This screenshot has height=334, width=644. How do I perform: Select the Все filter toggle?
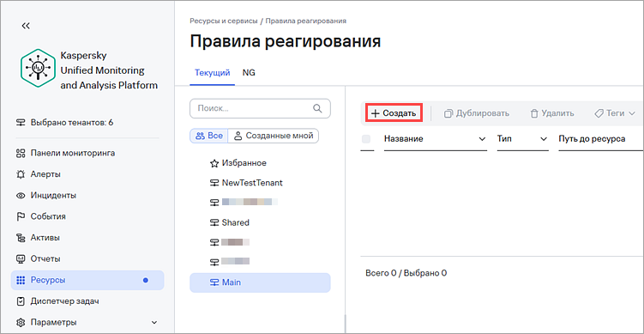[x=208, y=136]
